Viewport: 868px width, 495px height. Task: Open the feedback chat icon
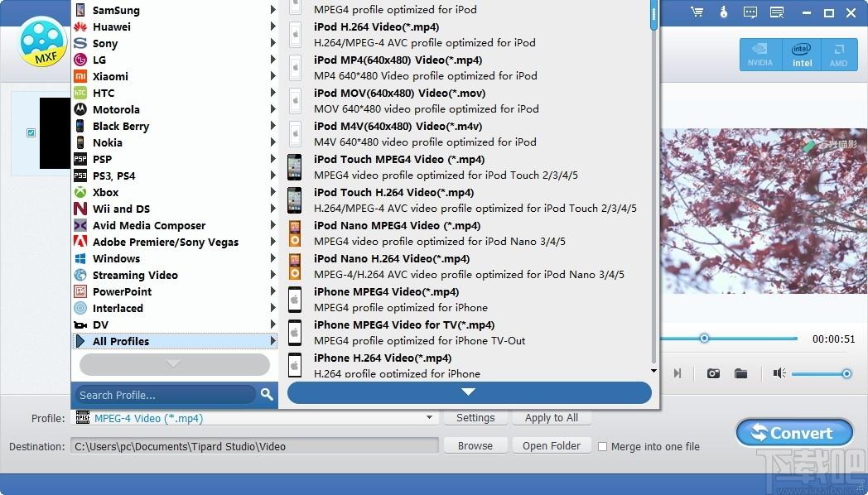click(x=750, y=12)
